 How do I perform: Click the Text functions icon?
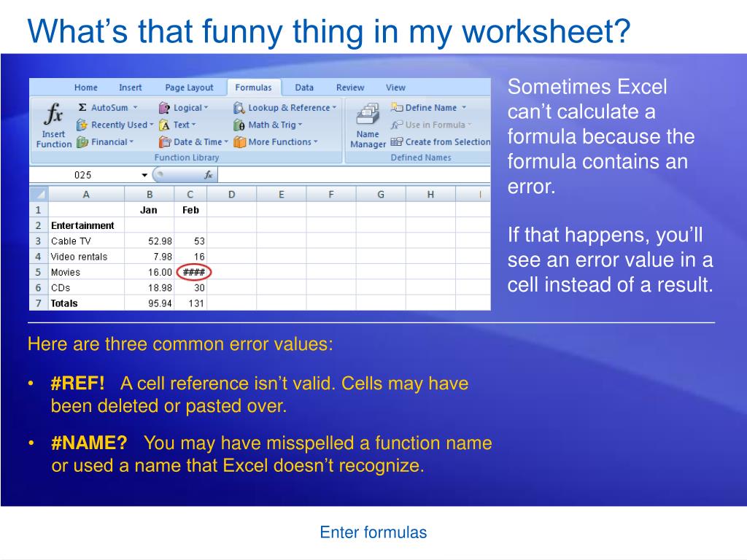tap(164, 125)
